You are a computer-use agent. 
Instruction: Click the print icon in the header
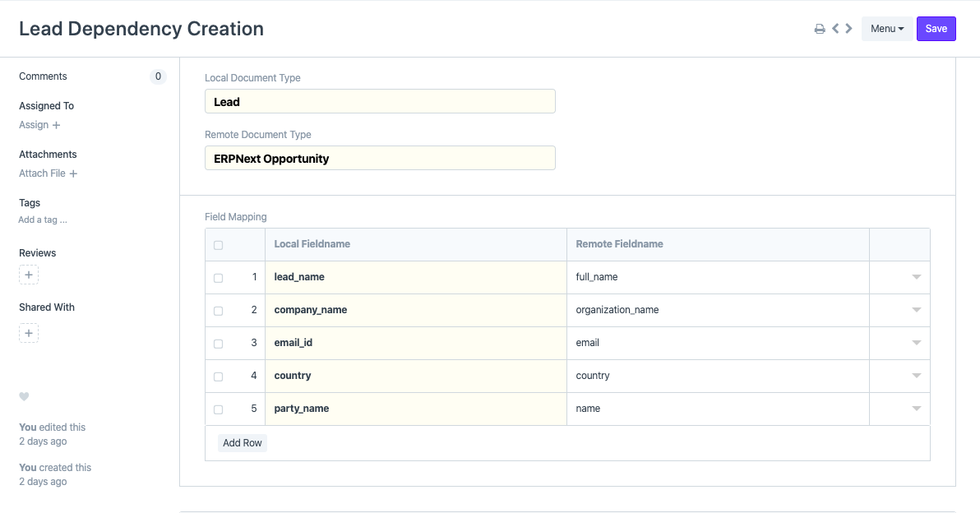[x=819, y=27]
